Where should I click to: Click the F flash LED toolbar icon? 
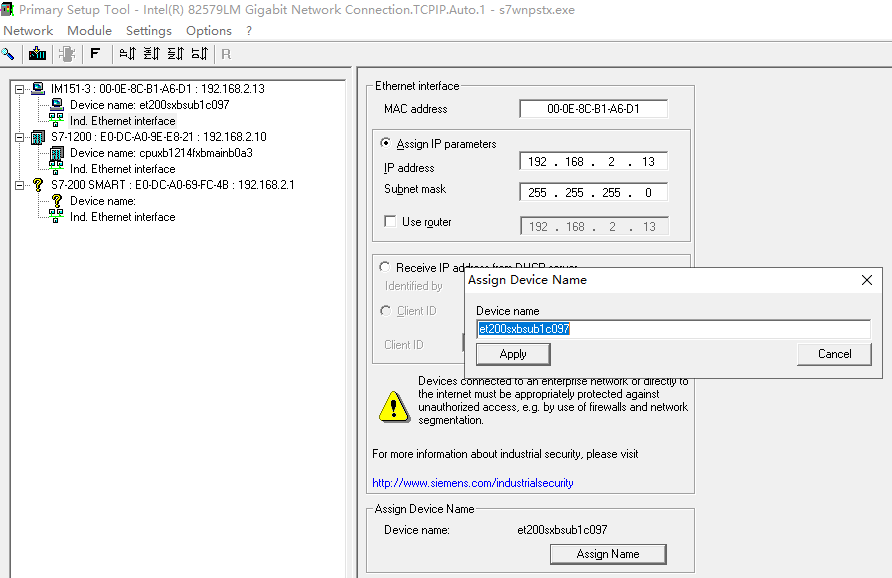[95, 54]
